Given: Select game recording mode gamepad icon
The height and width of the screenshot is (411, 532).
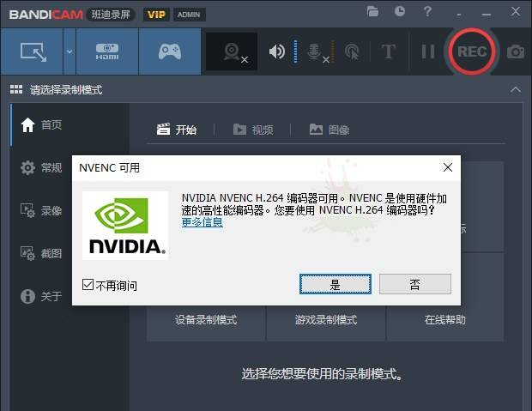Looking at the screenshot, I should coord(169,51).
